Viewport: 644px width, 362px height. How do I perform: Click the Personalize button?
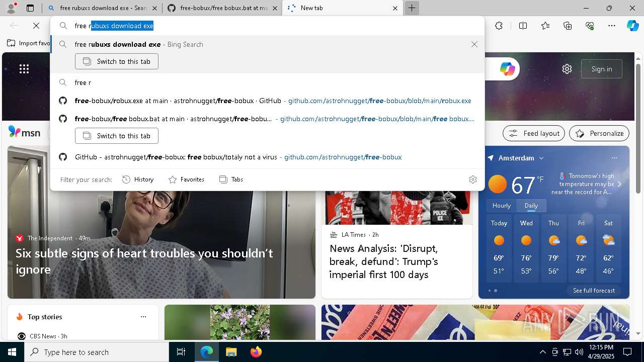pyautogui.click(x=599, y=133)
